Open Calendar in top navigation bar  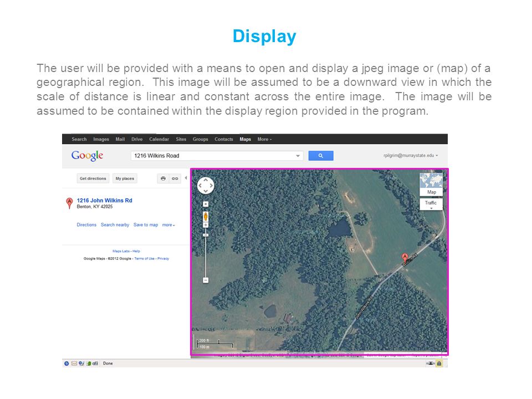[159, 139]
